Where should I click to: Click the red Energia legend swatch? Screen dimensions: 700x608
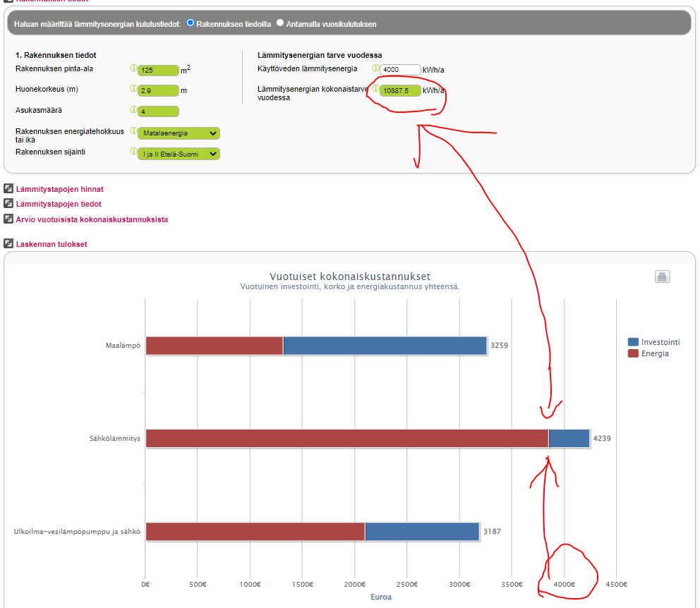click(633, 353)
